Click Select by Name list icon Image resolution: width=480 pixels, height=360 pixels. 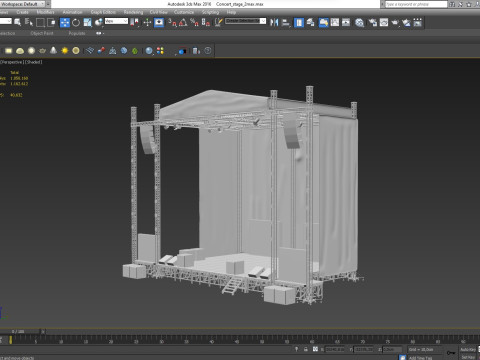(29, 22)
